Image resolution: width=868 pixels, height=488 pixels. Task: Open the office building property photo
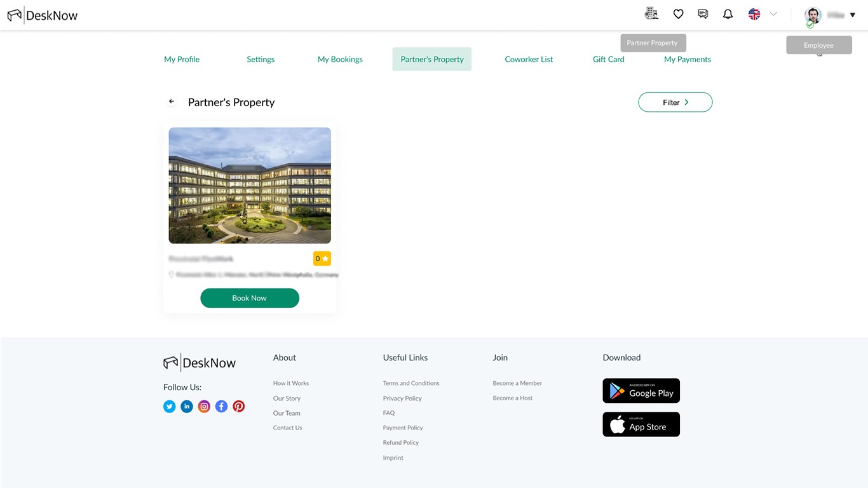tap(250, 186)
